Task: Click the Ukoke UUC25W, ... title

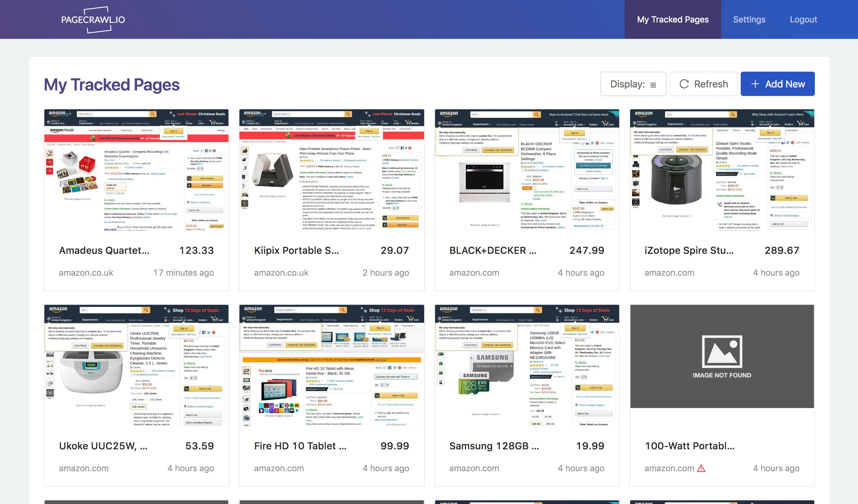Action: pyautogui.click(x=103, y=446)
